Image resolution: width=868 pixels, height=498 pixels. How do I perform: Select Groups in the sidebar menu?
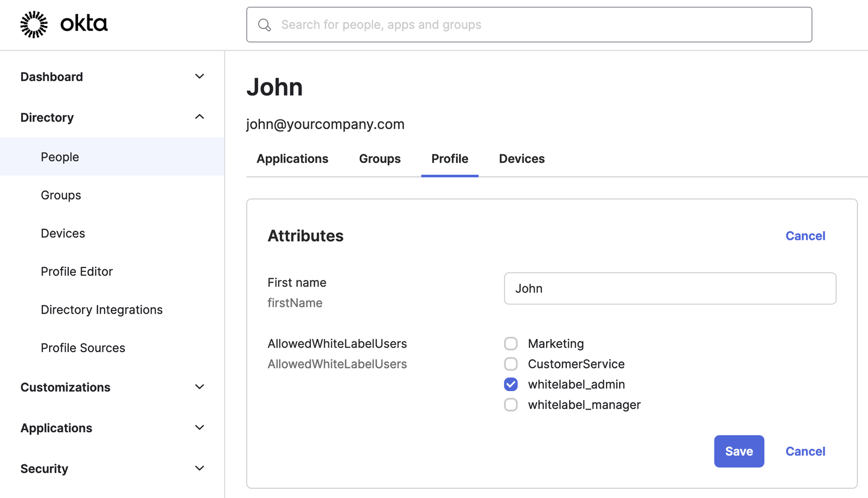[61, 195]
